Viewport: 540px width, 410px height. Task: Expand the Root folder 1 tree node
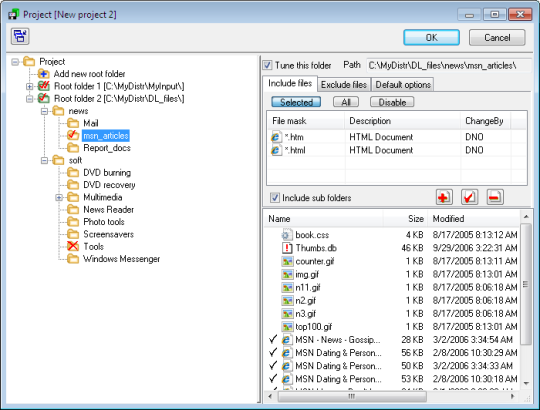[30, 86]
